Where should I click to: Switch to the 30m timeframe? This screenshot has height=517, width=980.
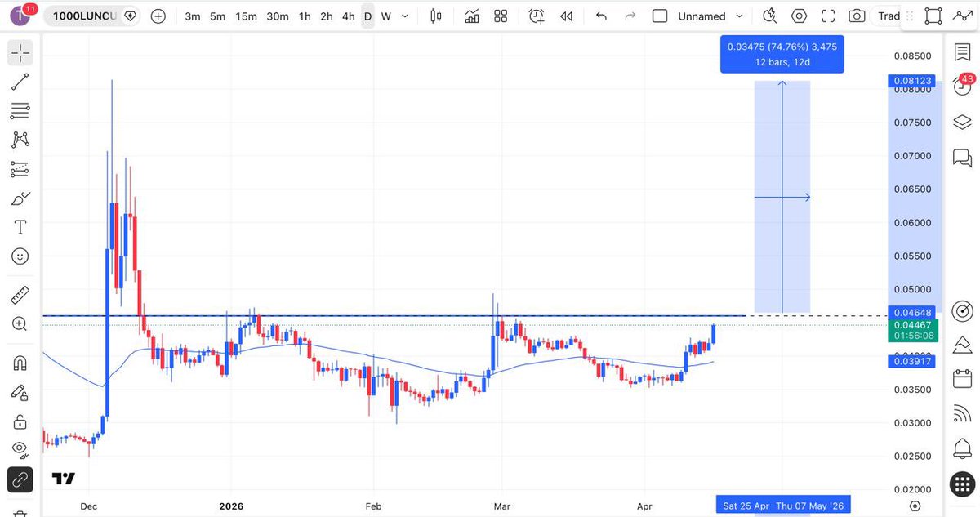(278, 16)
